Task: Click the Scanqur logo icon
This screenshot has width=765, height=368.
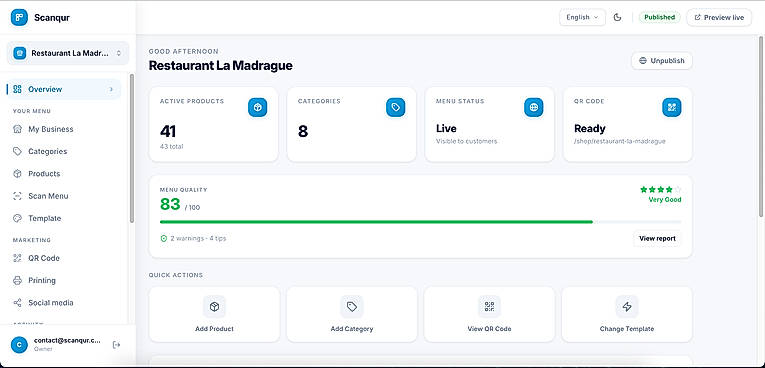Action: pos(19,18)
